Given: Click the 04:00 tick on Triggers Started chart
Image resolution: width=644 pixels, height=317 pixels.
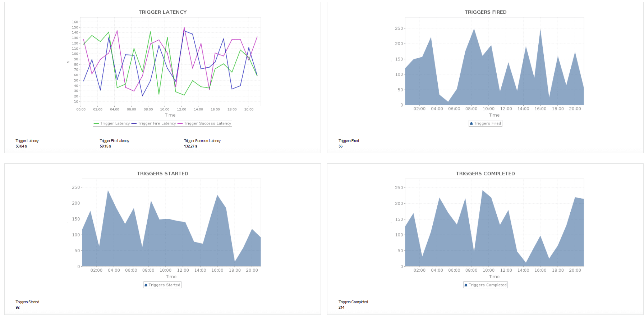Looking at the screenshot, I should click(114, 270).
